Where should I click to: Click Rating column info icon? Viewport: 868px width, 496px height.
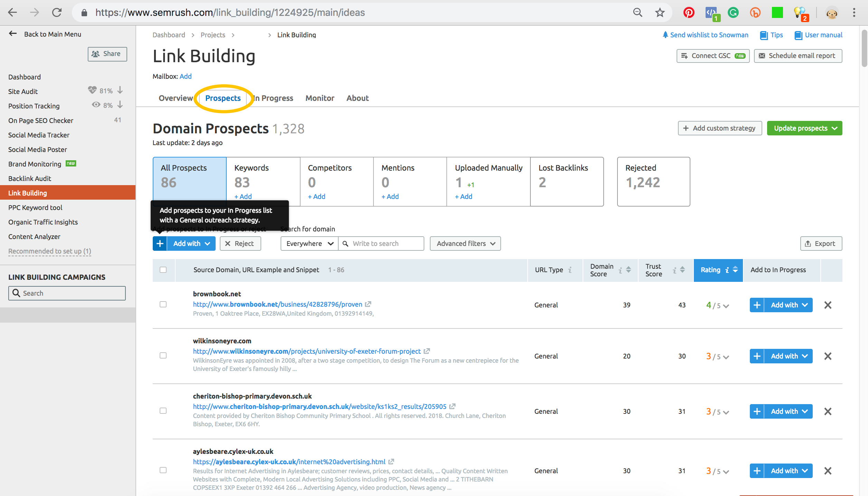(x=727, y=270)
